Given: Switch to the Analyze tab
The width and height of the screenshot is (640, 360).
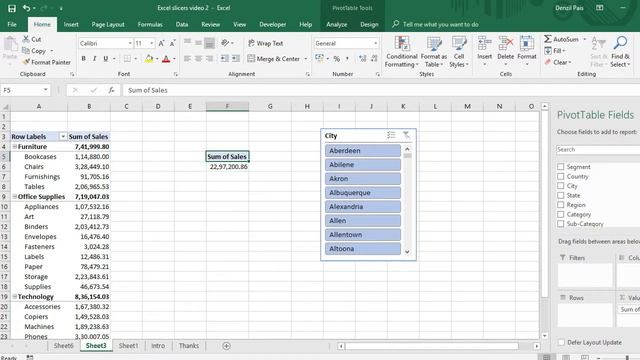Looking at the screenshot, I should pos(337,24).
